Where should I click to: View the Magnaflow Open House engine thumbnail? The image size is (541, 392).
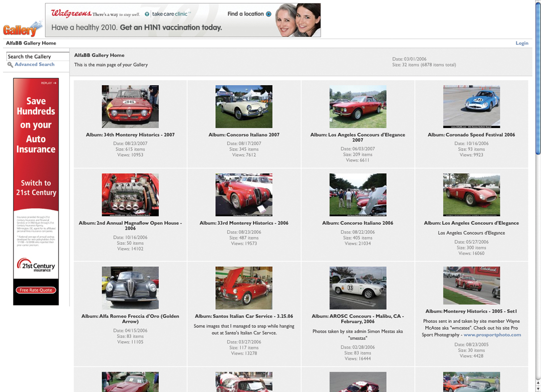130,195
